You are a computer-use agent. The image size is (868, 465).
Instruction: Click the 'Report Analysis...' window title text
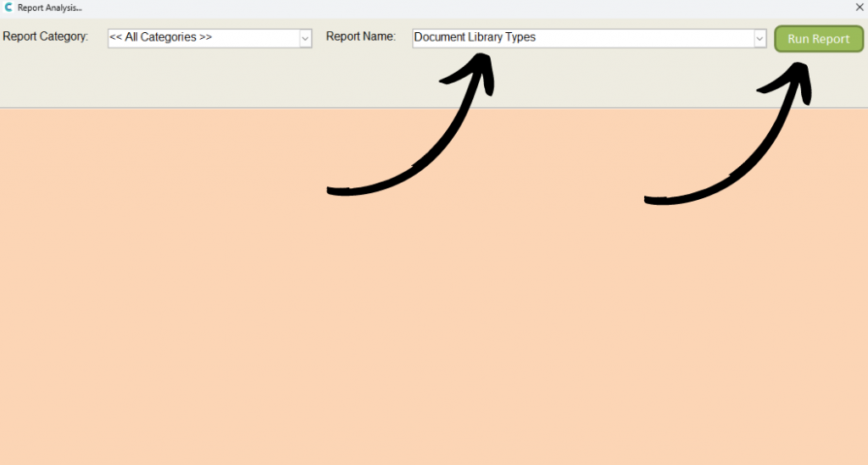[49, 8]
